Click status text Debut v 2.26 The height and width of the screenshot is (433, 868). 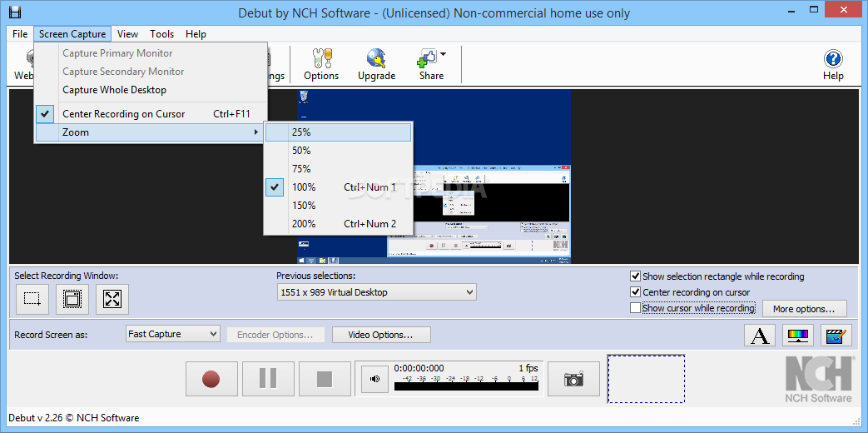coord(73,417)
